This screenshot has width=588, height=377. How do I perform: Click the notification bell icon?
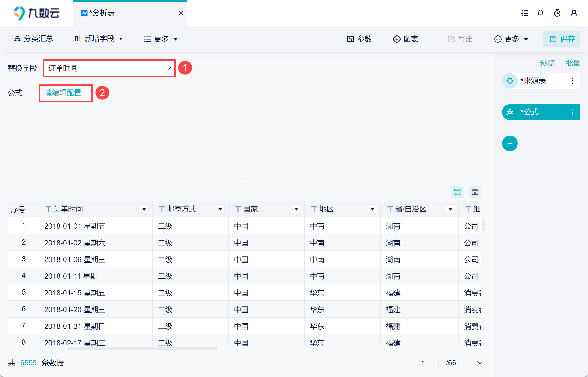tap(541, 13)
